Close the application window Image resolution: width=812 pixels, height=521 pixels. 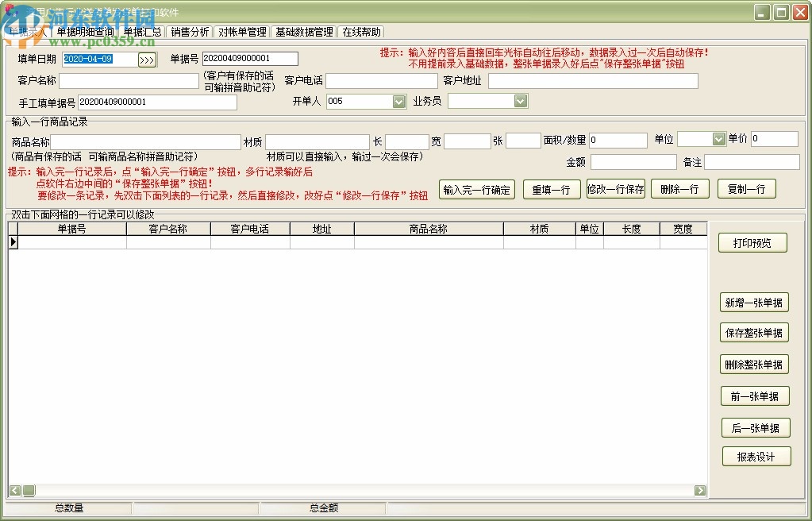[801, 13]
